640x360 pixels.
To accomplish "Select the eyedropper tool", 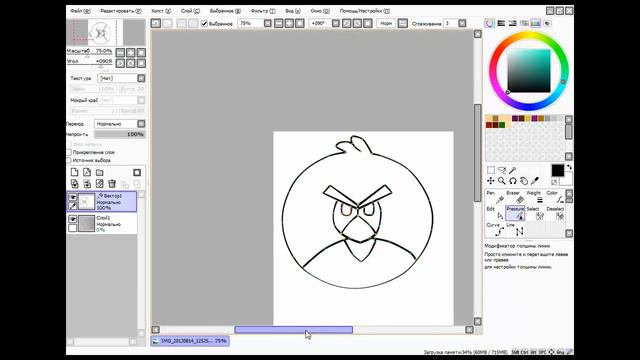I will [x=535, y=180].
